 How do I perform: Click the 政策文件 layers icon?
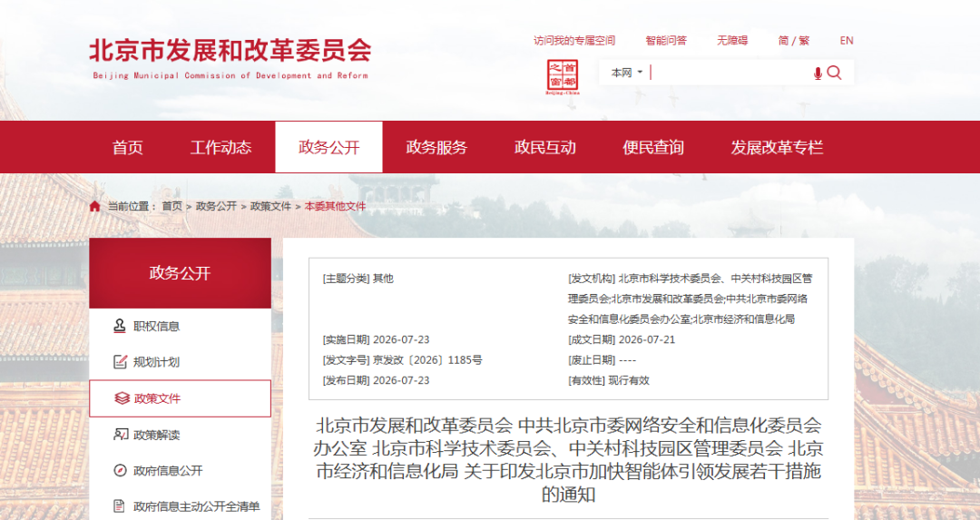click(122, 398)
